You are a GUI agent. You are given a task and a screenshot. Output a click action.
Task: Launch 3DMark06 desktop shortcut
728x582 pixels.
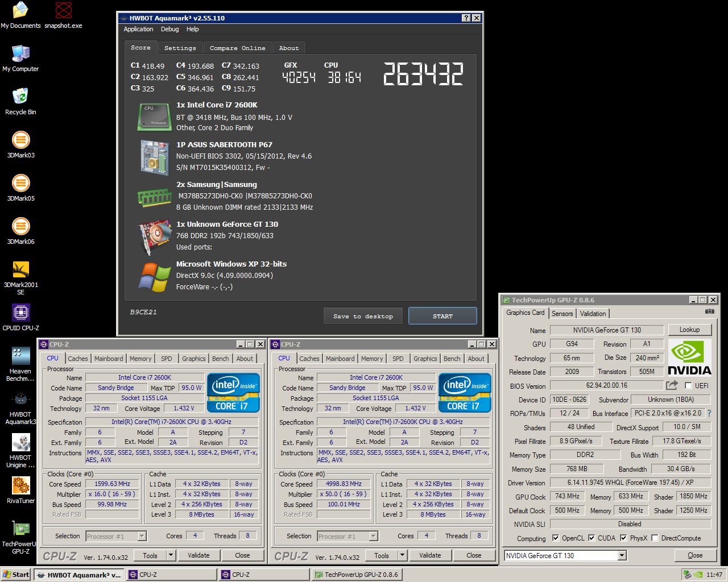tap(20, 231)
